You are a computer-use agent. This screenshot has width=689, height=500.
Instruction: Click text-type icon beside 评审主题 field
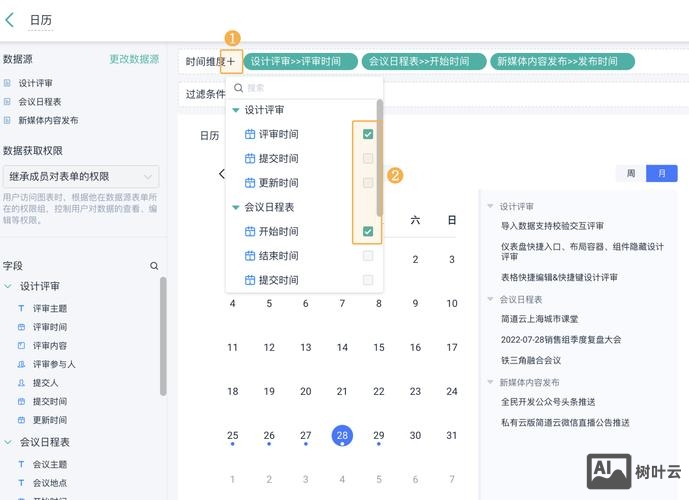tap(21, 308)
